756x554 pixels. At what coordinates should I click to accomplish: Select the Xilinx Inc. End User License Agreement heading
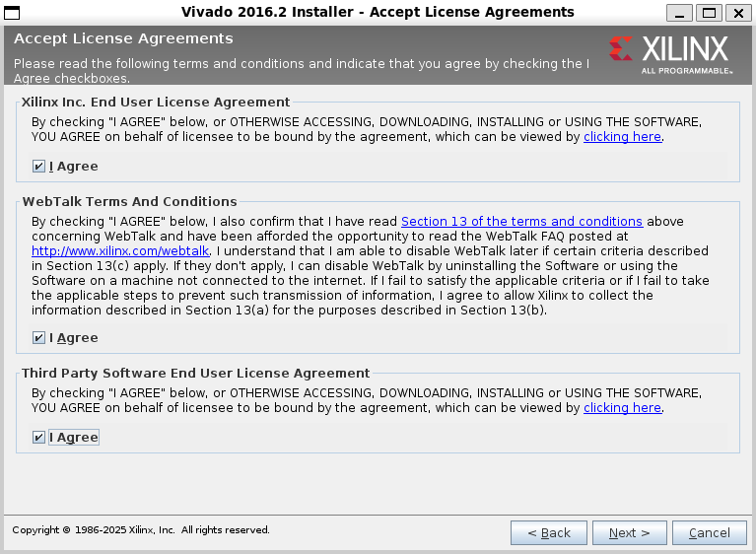pos(156,102)
